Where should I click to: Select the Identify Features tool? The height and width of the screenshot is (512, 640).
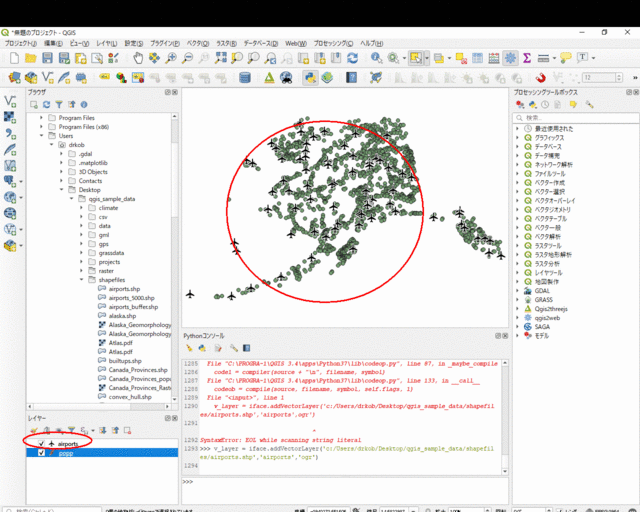(x=376, y=58)
